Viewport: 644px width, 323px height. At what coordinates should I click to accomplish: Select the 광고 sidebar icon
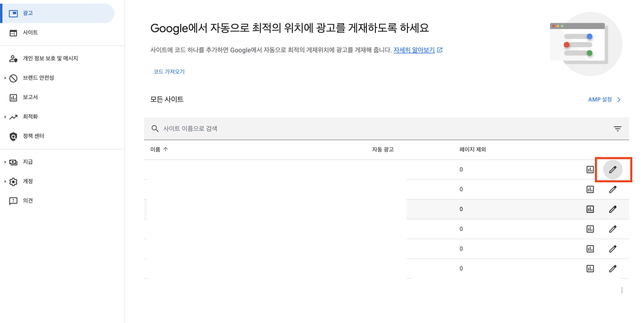coord(13,13)
